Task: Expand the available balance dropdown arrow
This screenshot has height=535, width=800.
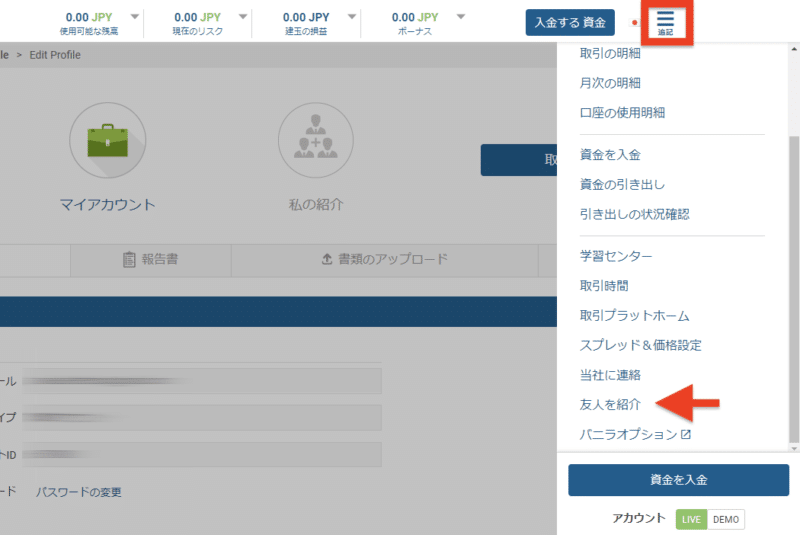Action: tap(135, 17)
